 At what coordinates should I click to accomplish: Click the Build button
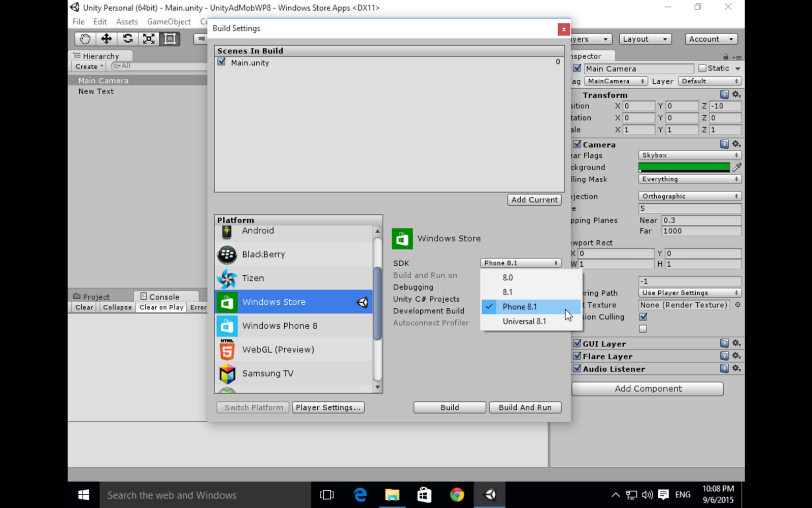[450, 407]
